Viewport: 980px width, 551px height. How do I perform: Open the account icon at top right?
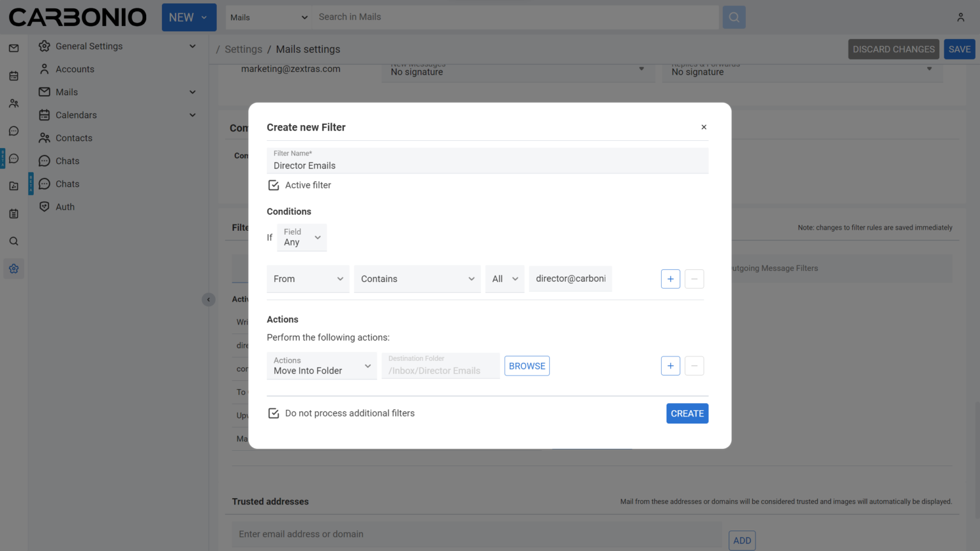click(x=960, y=17)
